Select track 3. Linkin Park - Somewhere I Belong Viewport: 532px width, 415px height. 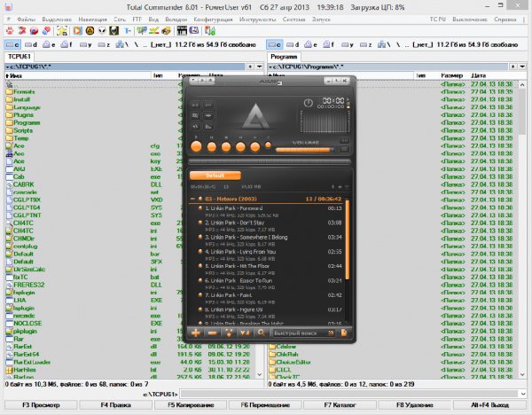(x=246, y=237)
